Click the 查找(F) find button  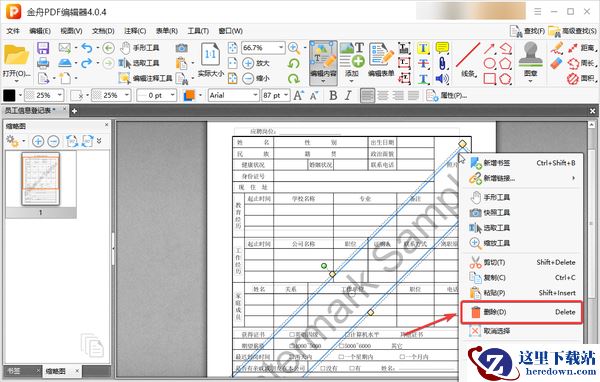528,31
